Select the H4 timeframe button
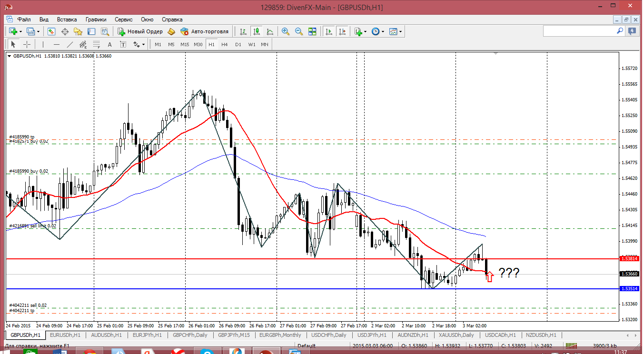Image resolution: width=644 pixels, height=354 pixels. [225, 44]
